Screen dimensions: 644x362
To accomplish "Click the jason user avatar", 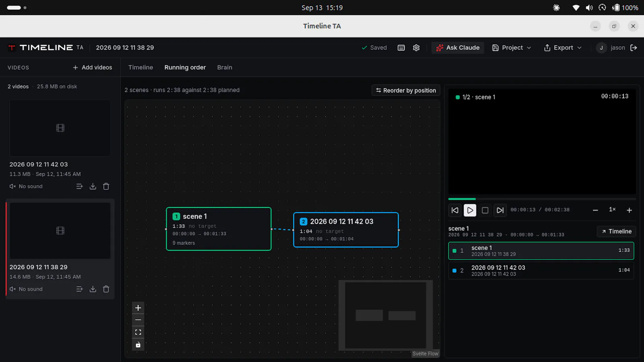I will coord(601,47).
